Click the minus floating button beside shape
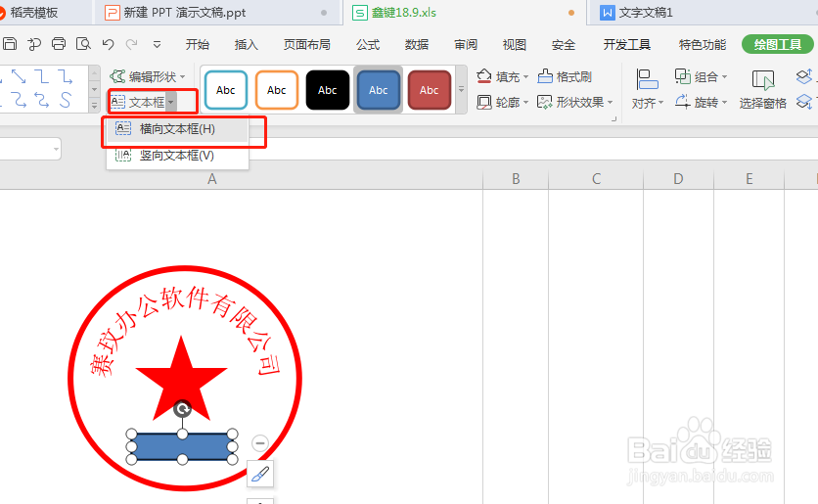This screenshot has height=504, width=818. (x=260, y=443)
